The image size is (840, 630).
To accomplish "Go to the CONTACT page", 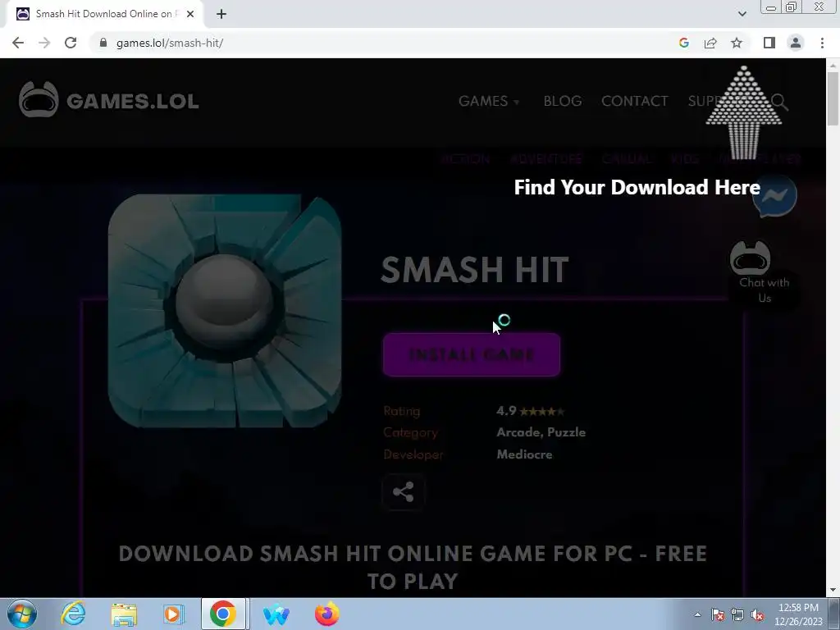I will click(x=634, y=101).
